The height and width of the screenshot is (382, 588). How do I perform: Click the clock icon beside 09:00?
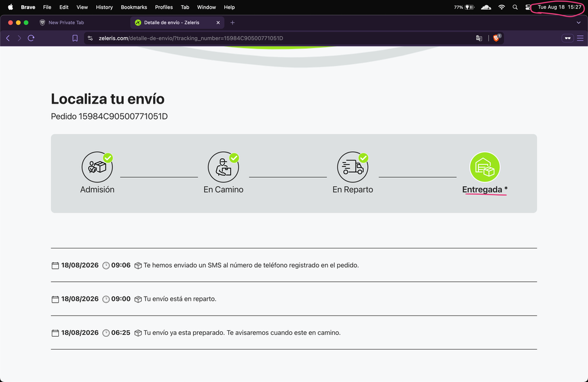pyautogui.click(x=106, y=299)
